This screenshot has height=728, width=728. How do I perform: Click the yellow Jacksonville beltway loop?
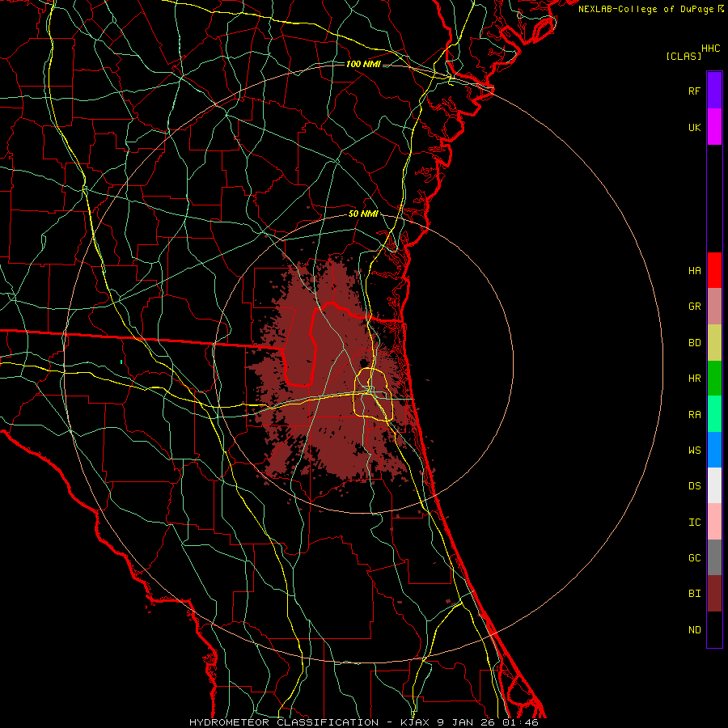(373, 394)
